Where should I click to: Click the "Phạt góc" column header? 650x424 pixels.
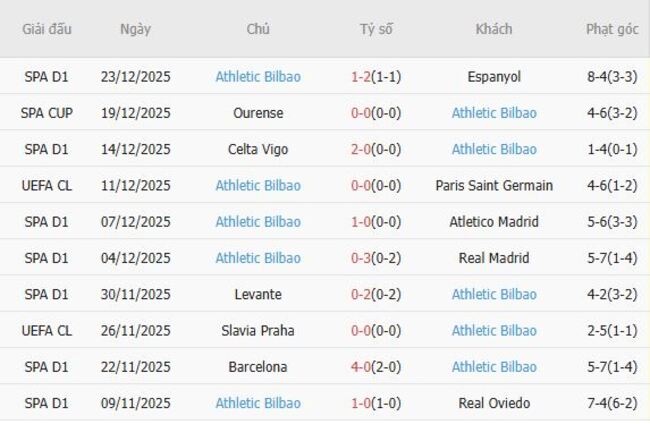(612, 29)
